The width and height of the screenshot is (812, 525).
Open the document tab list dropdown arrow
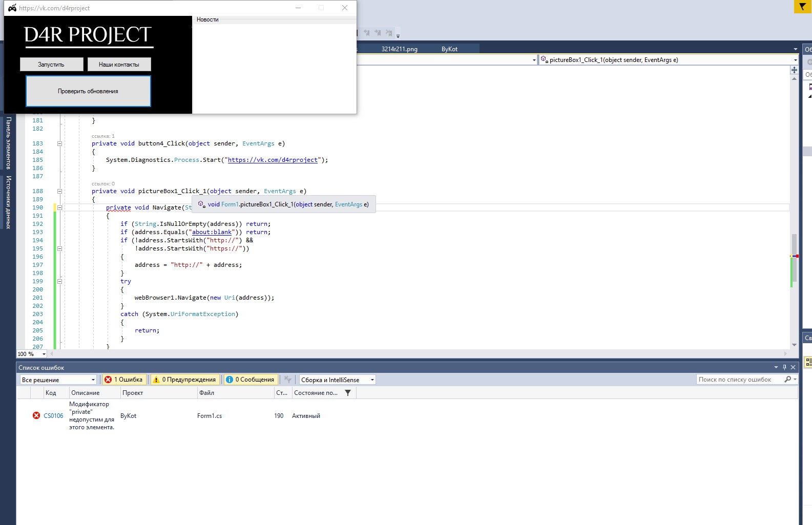coord(795,49)
